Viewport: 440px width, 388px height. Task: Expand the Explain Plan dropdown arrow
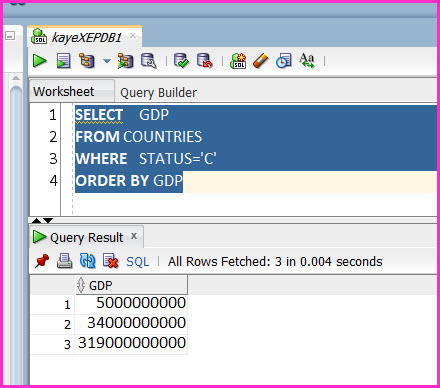point(107,61)
